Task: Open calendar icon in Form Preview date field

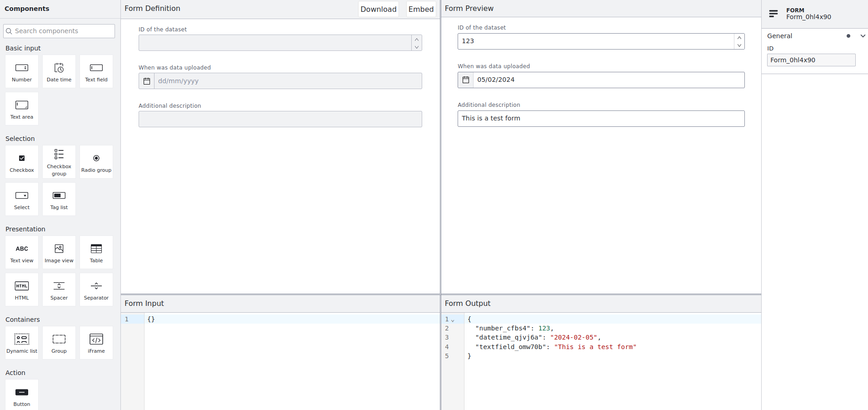Action: click(x=466, y=80)
